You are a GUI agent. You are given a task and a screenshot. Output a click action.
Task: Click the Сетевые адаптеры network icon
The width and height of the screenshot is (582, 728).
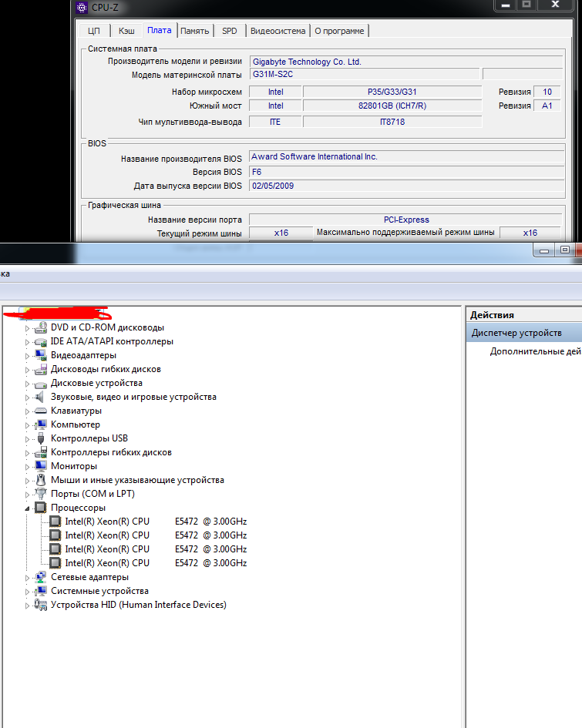coord(41,577)
